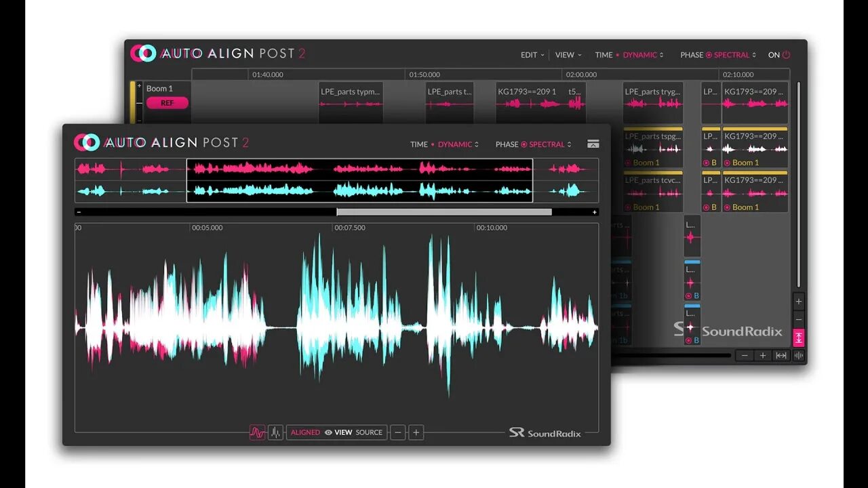Collapse front window with top-right panel icon
The width and height of the screenshot is (868, 488).
point(593,144)
